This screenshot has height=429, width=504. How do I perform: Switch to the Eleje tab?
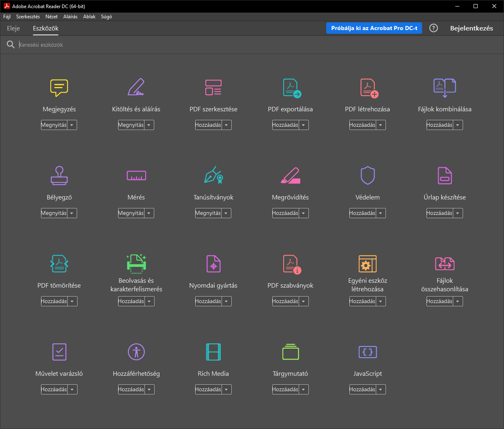13,28
